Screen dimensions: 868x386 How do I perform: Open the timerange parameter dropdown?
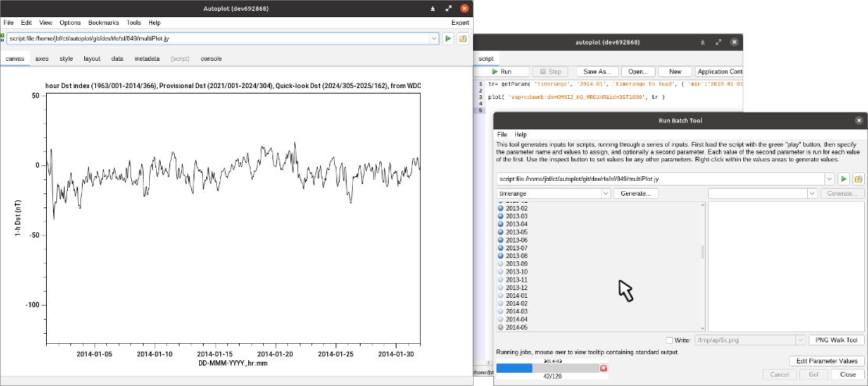(606, 193)
